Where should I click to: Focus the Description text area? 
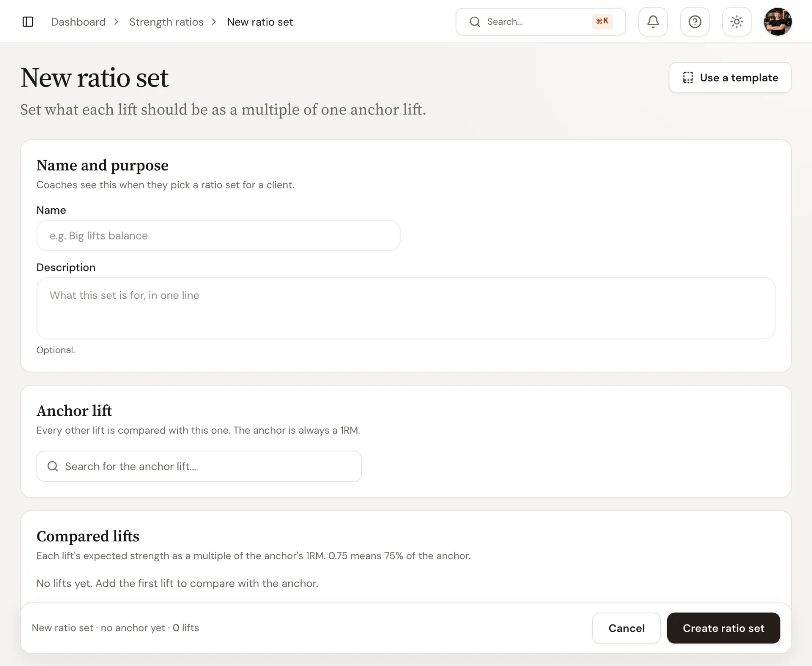click(406, 308)
